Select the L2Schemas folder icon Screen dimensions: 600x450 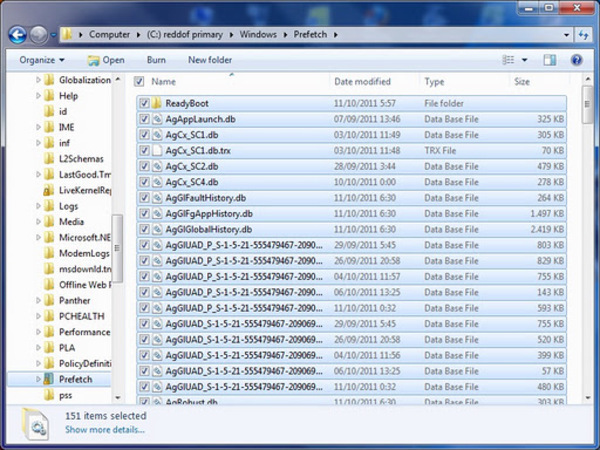point(49,158)
